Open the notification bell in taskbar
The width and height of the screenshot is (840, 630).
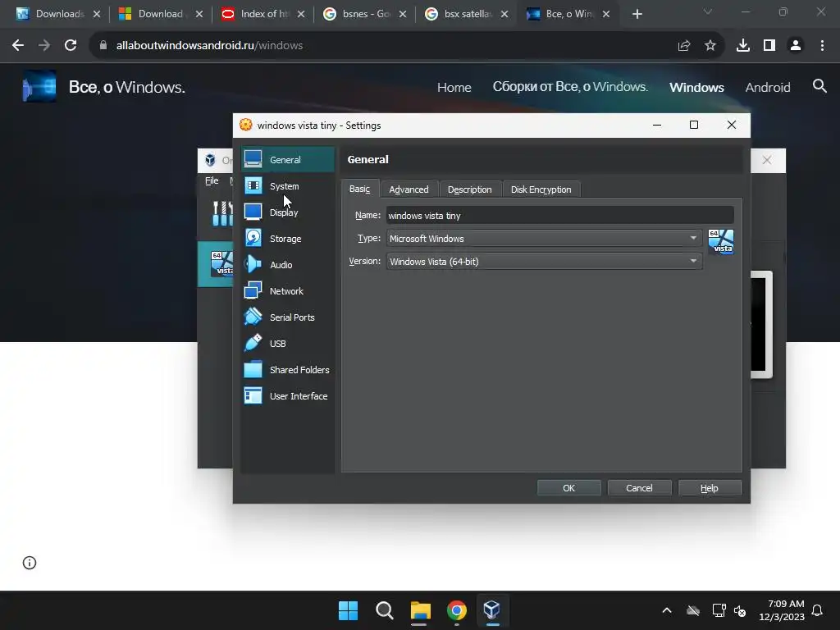817,610
